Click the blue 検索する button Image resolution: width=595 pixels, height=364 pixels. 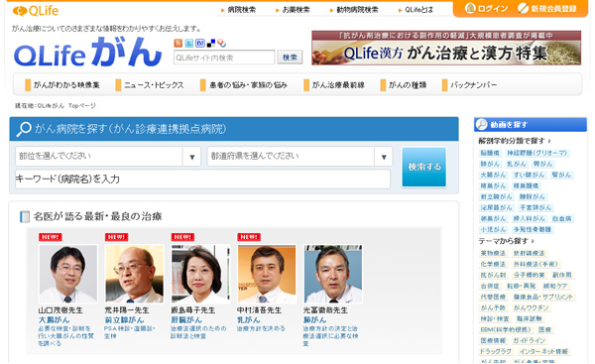click(423, 167)
